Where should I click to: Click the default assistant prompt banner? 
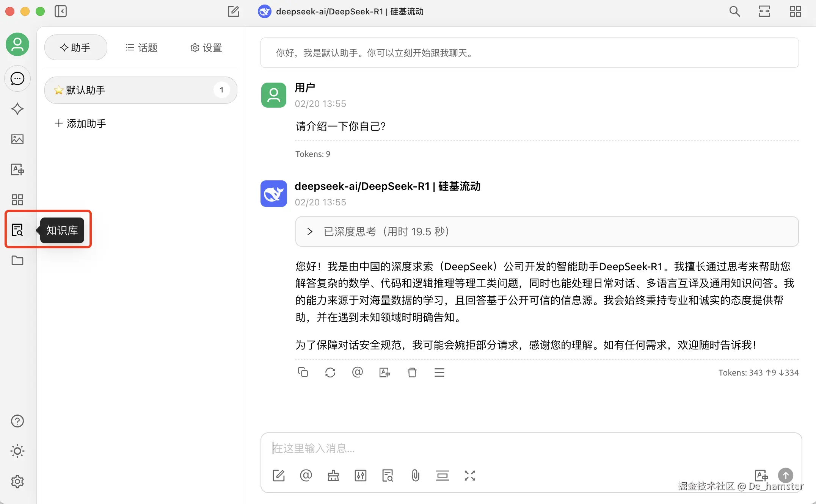click(529, 53)
